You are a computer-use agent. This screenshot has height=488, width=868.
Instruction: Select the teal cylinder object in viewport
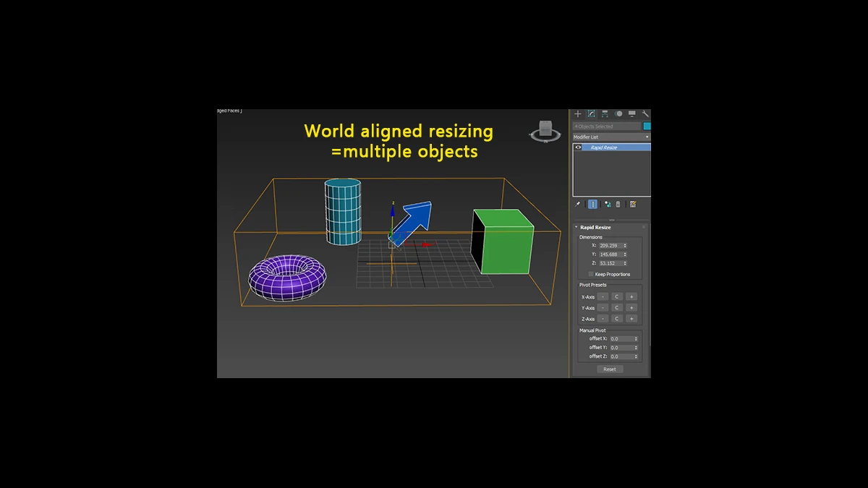tap(343, 213)
